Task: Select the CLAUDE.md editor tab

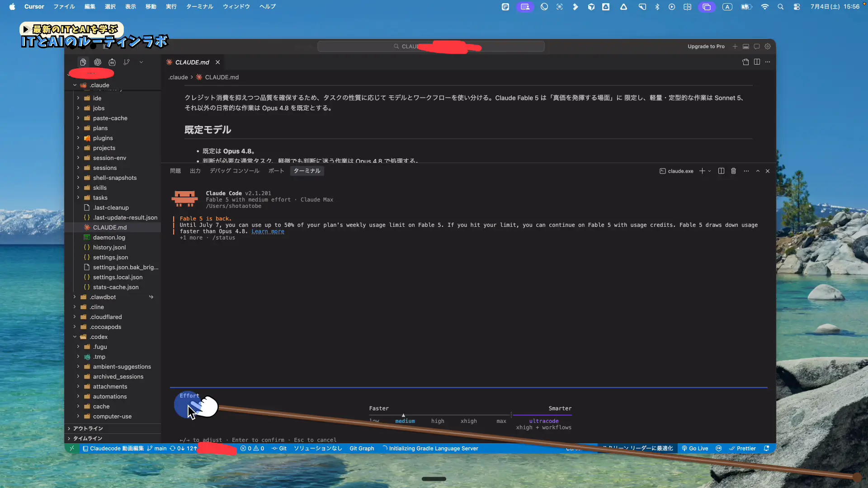Action: pos(193,62)
